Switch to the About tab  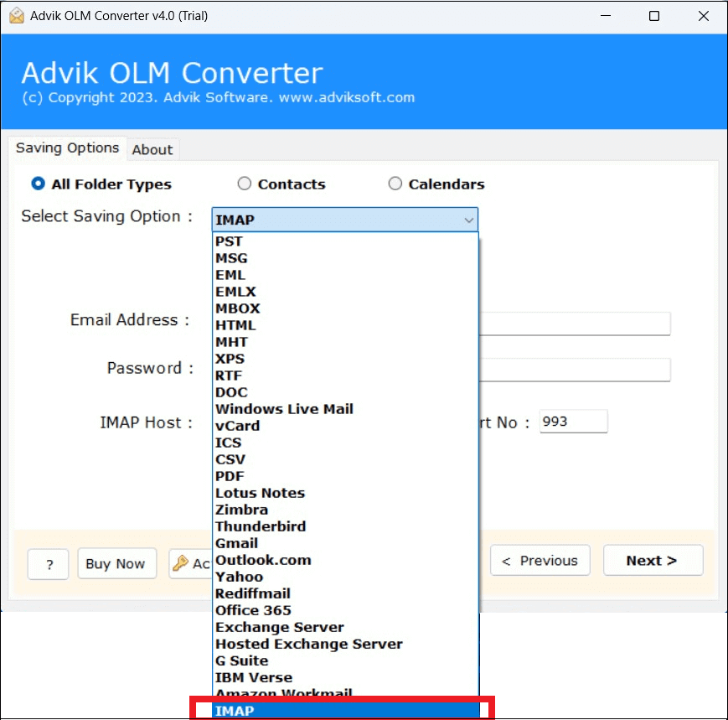(x=152, y=149)
